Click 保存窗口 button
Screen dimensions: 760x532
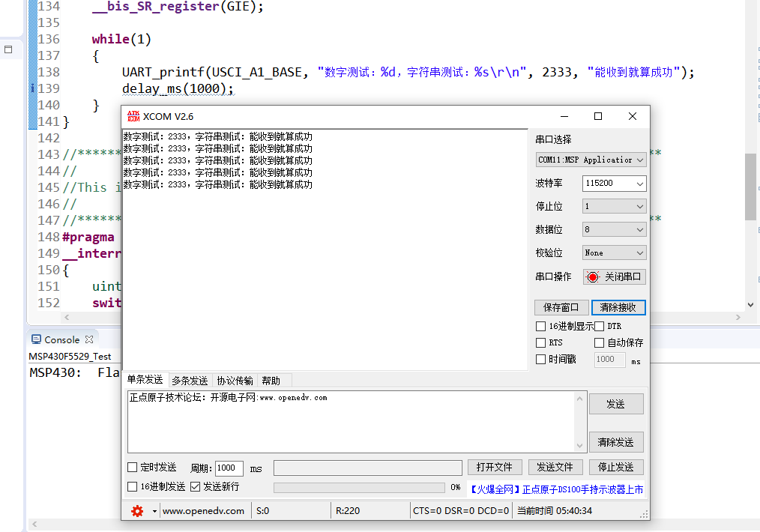tap(561, 307)
